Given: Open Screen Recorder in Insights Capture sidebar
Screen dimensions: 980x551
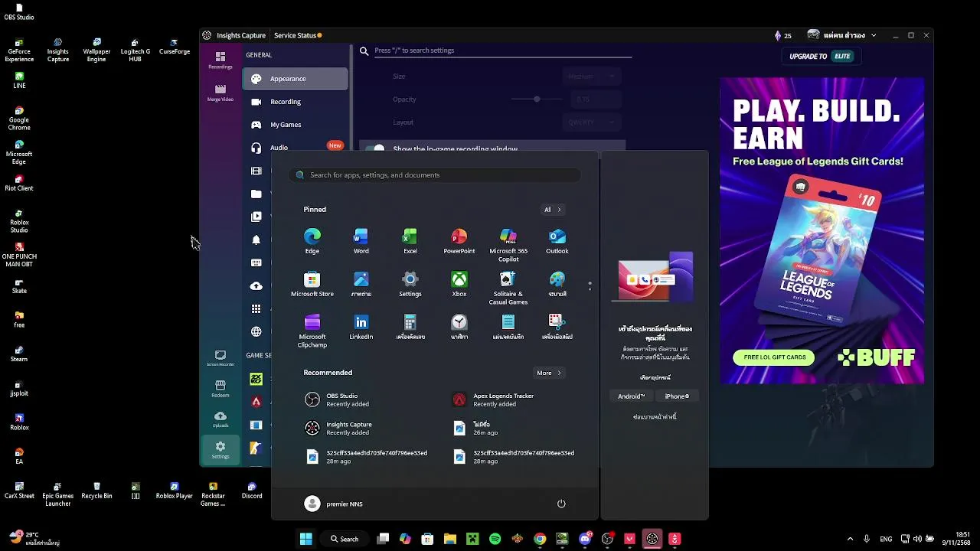Looking at the screenshot, I should coord(220,358).
